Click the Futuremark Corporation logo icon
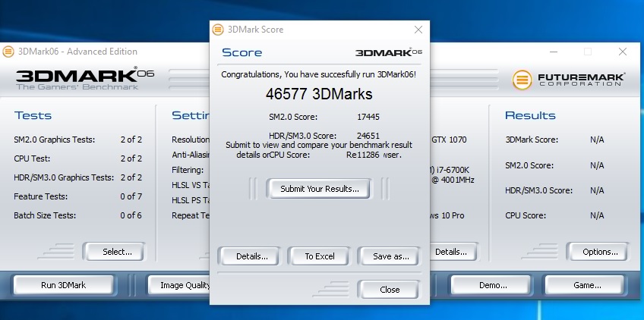The image size is (644, 320). point(522,80)
